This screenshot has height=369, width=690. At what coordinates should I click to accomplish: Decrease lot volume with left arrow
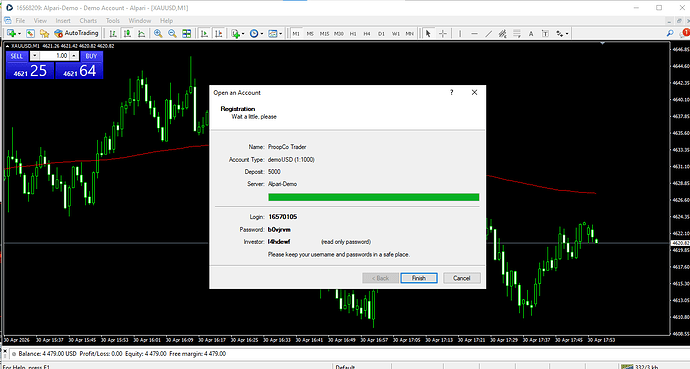(x=35, y=56)
